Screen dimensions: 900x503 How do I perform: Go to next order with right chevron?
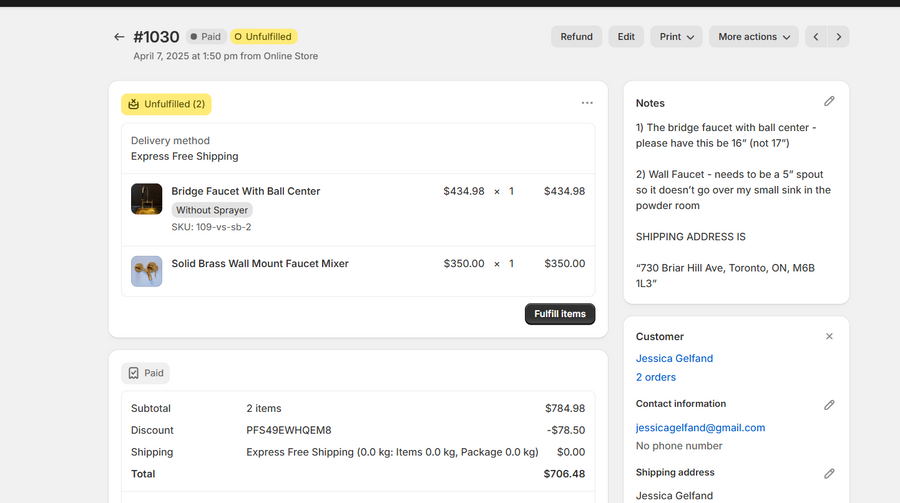tap(839, 37)
